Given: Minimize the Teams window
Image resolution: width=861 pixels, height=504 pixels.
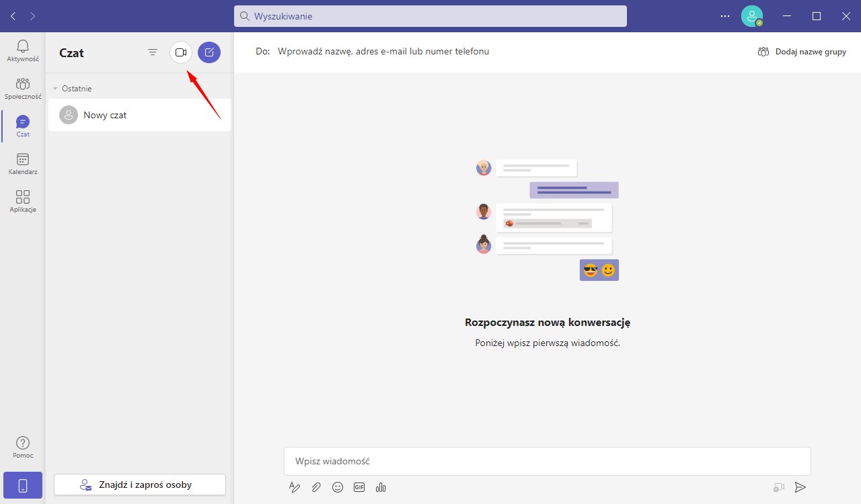Looking at the screenshot, I should 788,16.
